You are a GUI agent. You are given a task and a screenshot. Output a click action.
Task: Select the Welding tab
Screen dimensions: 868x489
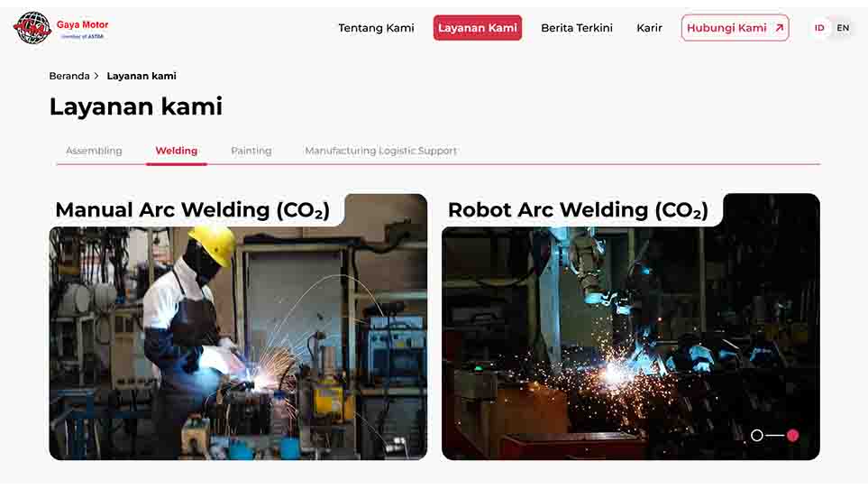coord(177,151)
